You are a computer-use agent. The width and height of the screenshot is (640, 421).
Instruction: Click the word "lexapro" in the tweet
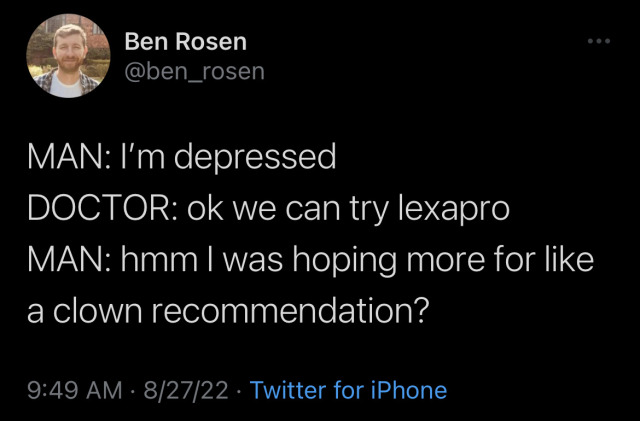(x=454, y=210)
